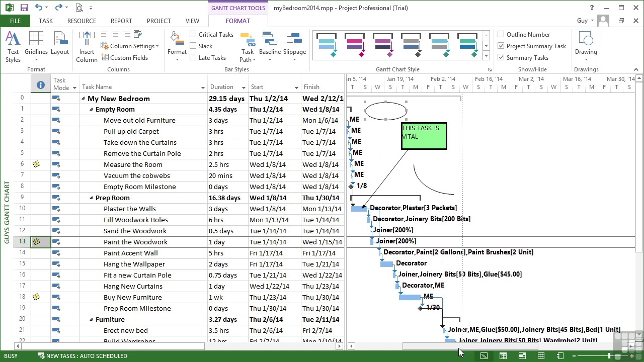Align column text right
The width and height of the screenshot is (644, 362).
127,34
